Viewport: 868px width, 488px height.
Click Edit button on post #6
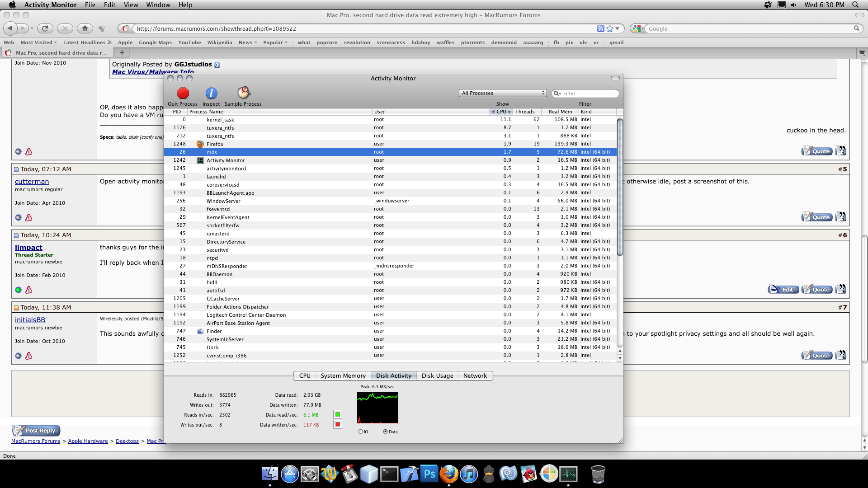point(783,289)
